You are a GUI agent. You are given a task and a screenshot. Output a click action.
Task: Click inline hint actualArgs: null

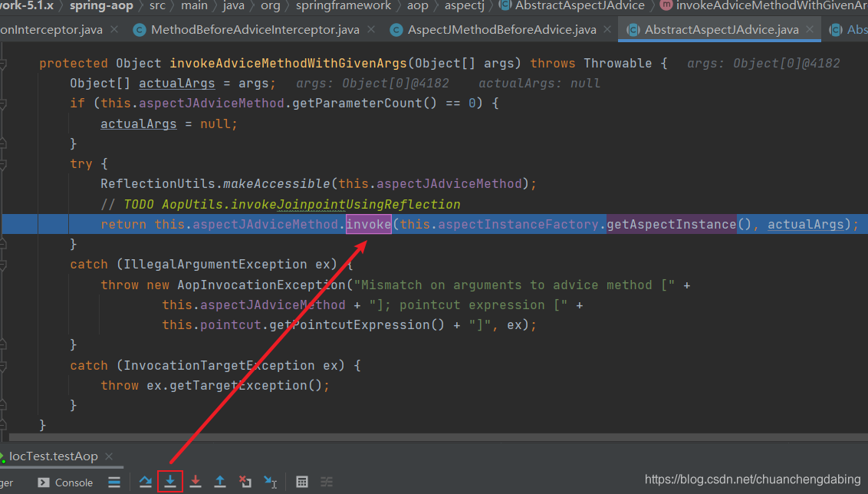[539, 84]
